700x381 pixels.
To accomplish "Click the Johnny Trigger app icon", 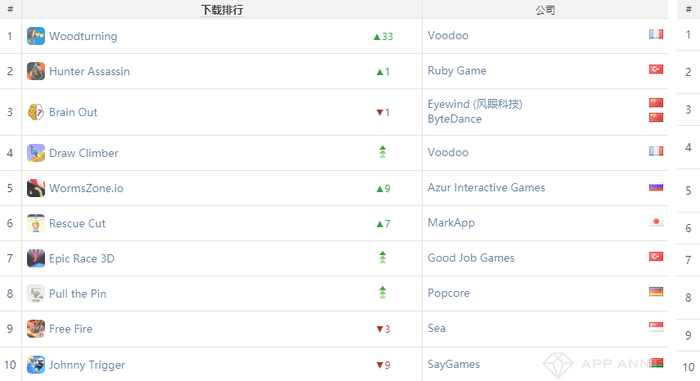I will 36,364.
